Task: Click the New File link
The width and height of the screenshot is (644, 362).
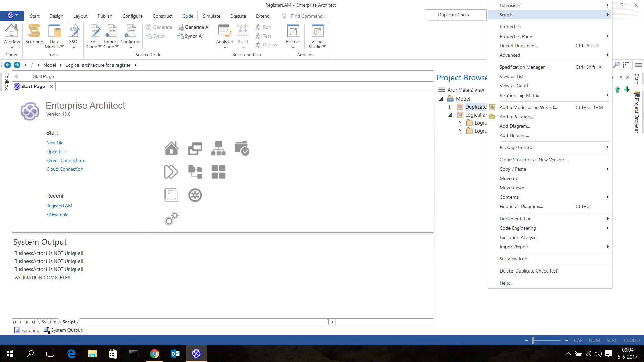Action: coord(55,143)
